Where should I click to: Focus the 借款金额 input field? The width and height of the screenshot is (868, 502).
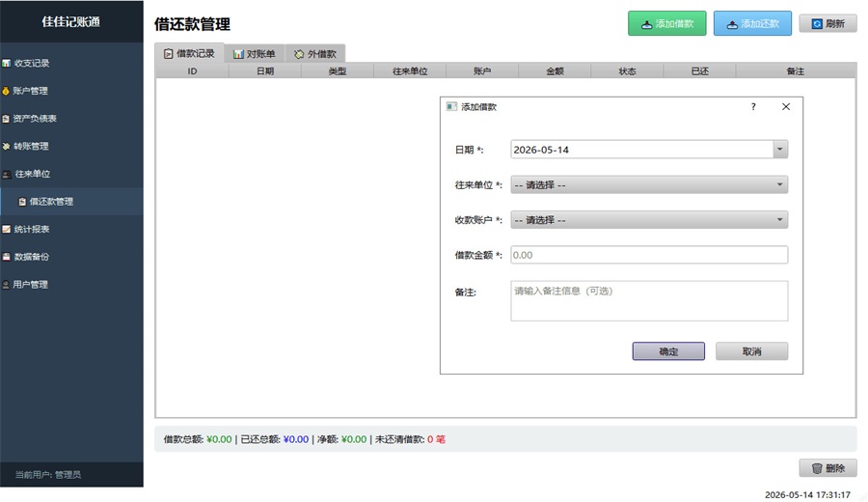click(x=649, y=255)
